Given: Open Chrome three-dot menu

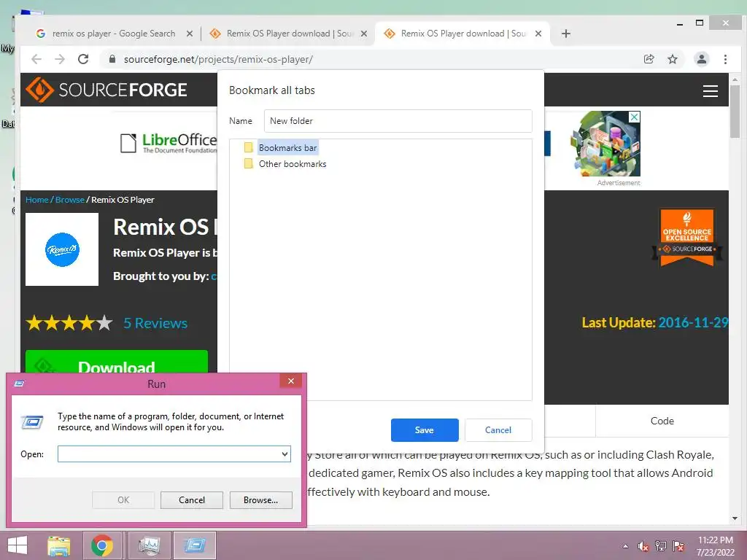Looking at the screenshot, I should click(725, 59).
